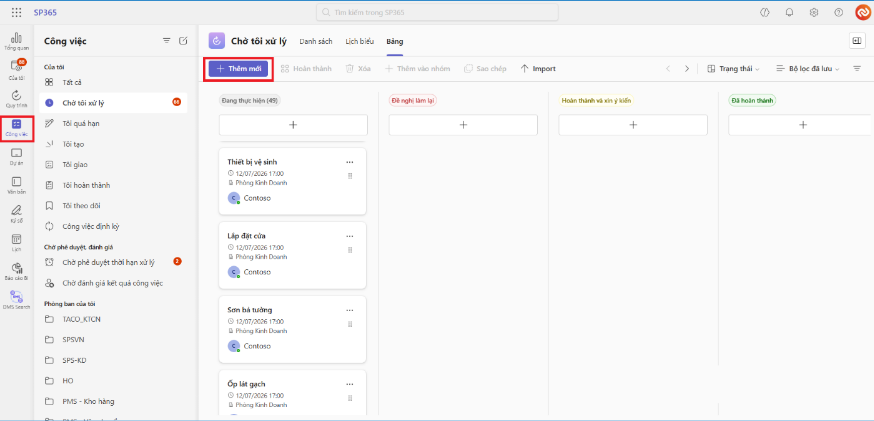Click the new task icon beside Công việc
Image resolution: width=874 pixels, height=421 pixels.
pos(182,41)
